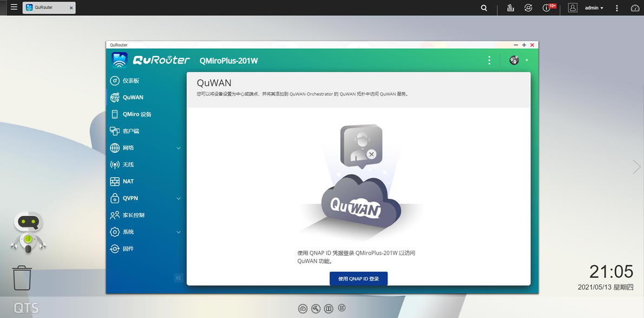Image resolution: width=644 pixels, height=318 pixels.
Task: Click the 家长控制 parental control icon
Action: coord(115,215)
